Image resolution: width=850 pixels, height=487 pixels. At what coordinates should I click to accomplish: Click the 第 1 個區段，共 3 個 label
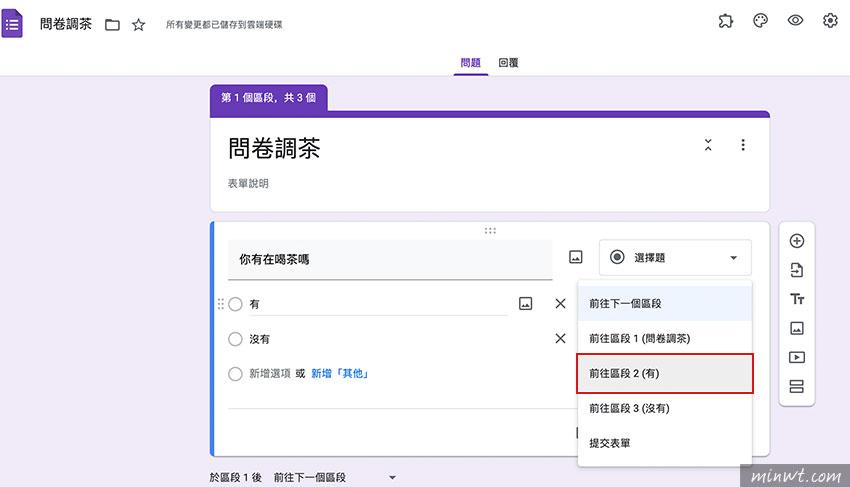[268, 98]
